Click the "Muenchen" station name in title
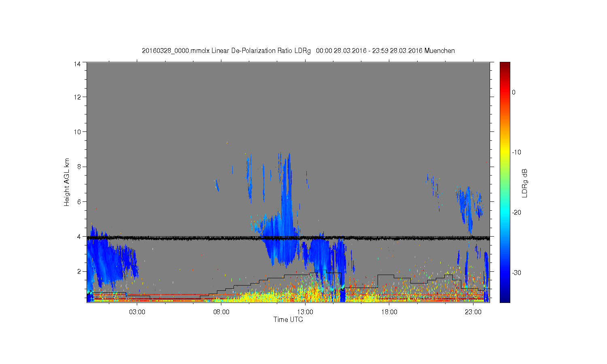The image size is (607, 364). pos(439,51)
